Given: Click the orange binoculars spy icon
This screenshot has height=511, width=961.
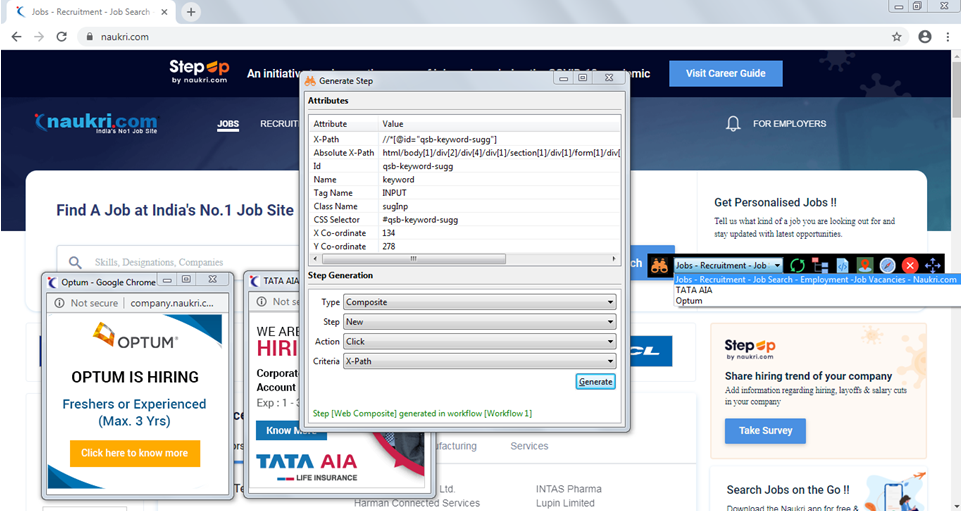Looking at the screenshot, I should tap(659, 265).
